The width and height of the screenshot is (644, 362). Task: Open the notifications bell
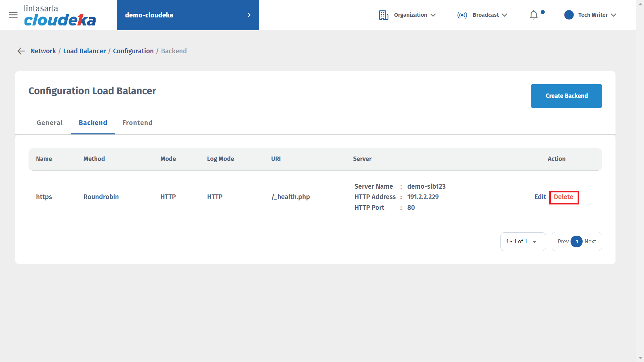(533, 15)
